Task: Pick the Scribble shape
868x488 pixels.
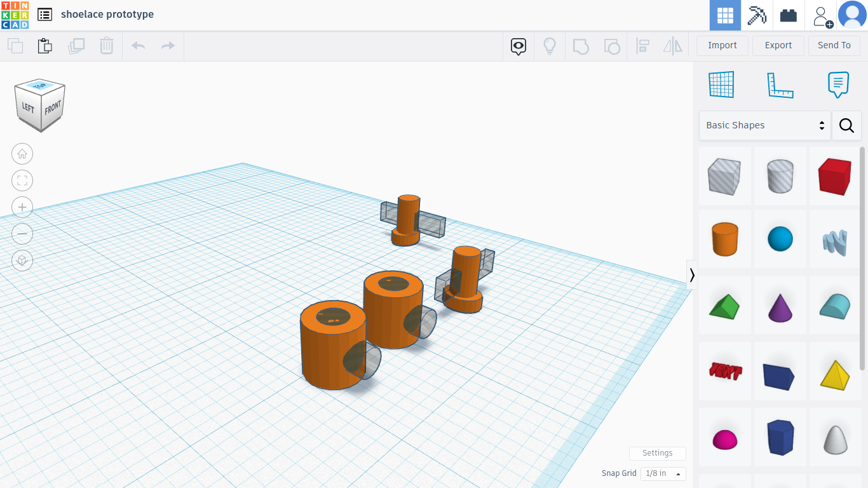Action: click(x=835, y=241)
